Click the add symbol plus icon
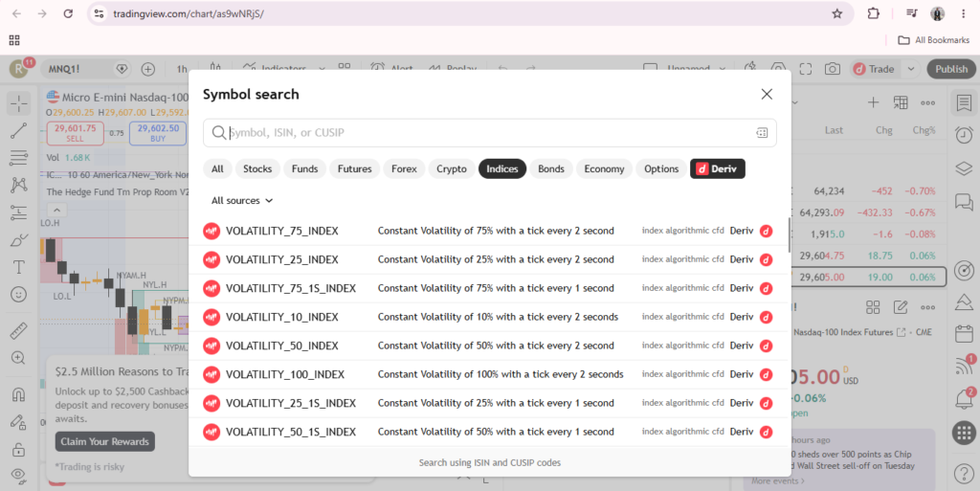Viewport: 980px width, 491px height. 148,69
